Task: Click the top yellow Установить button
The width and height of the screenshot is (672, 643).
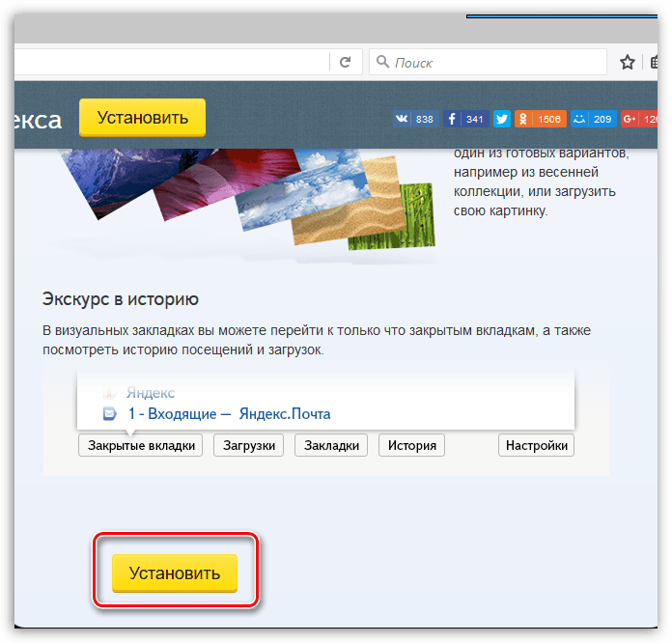Action: (142, 118)
